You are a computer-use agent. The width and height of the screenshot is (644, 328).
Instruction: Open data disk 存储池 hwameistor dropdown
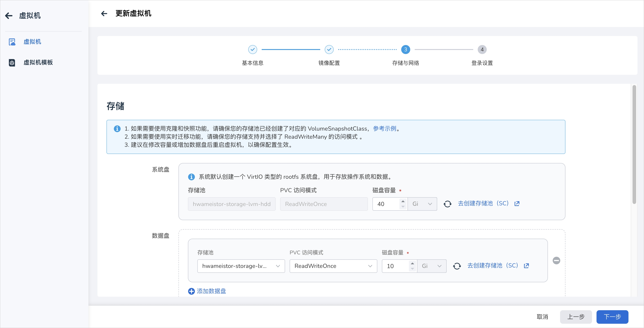(241, 266)
